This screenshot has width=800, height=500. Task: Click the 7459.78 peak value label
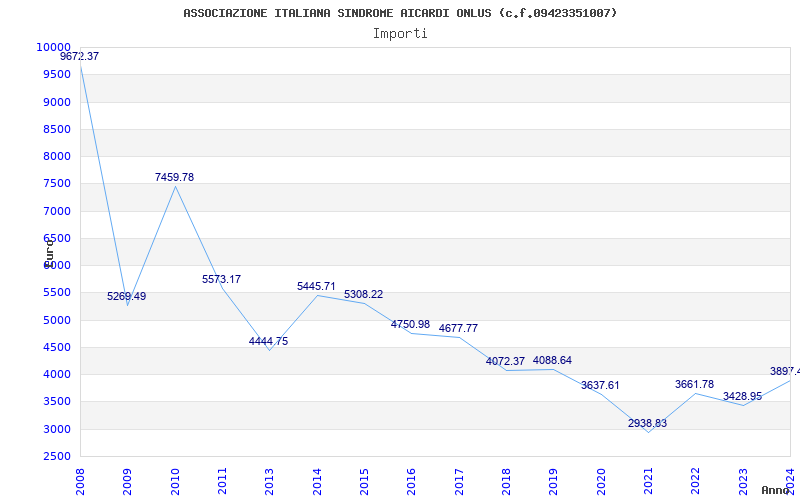coord(174,177)
